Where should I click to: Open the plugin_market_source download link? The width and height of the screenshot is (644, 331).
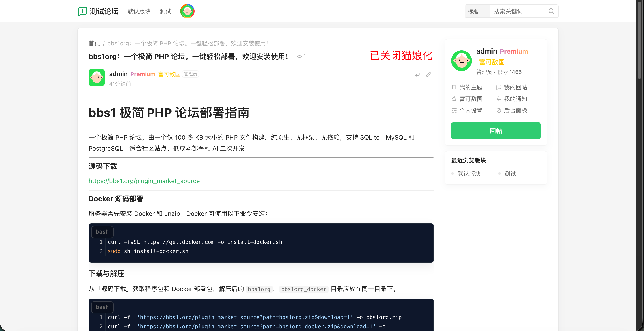[144, 181]
